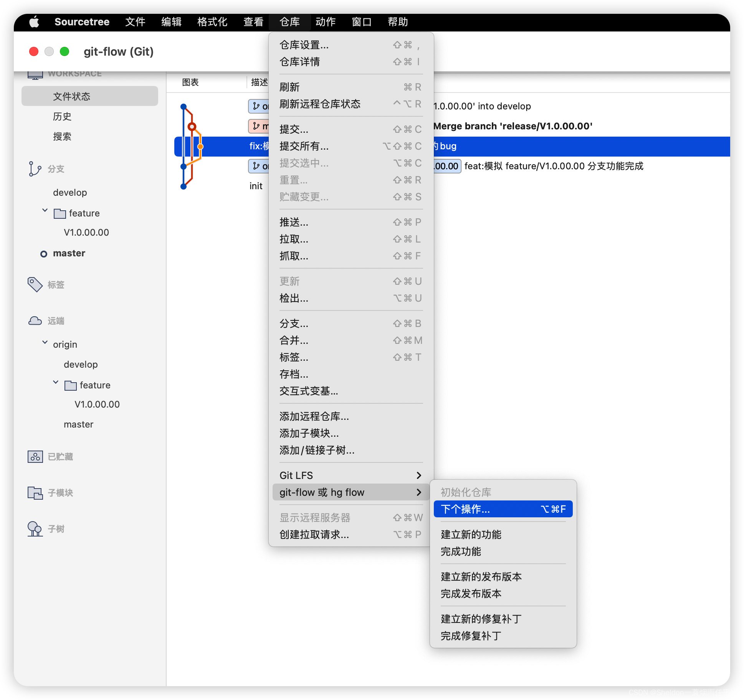
Task: Open the Apple menu
Action: [x=34, y=22]
